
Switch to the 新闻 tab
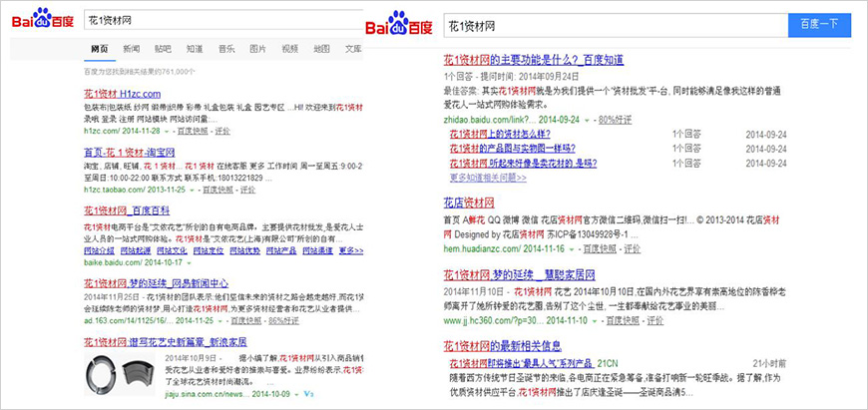pyautogui.click(x=131, y=48)
